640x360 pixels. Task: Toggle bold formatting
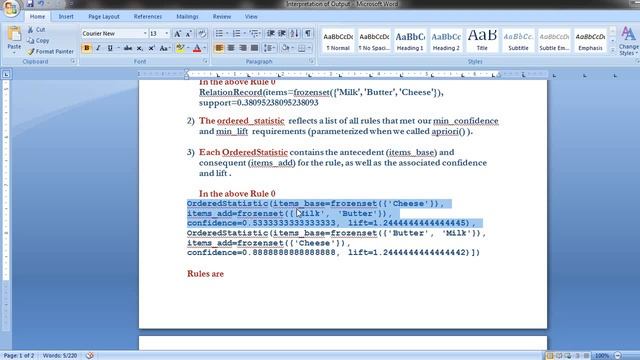(x=87, y=48)
